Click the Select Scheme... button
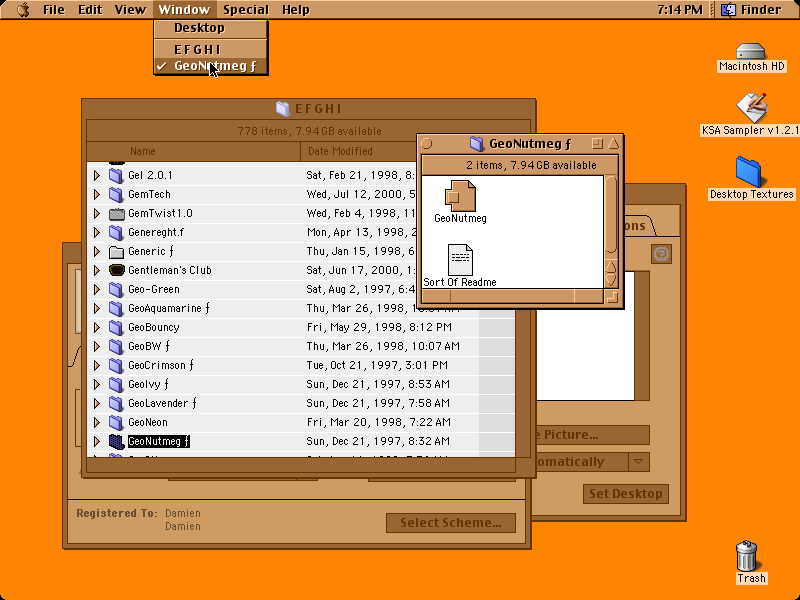Screen dimensions: 800x600 (x=451, y=523)
